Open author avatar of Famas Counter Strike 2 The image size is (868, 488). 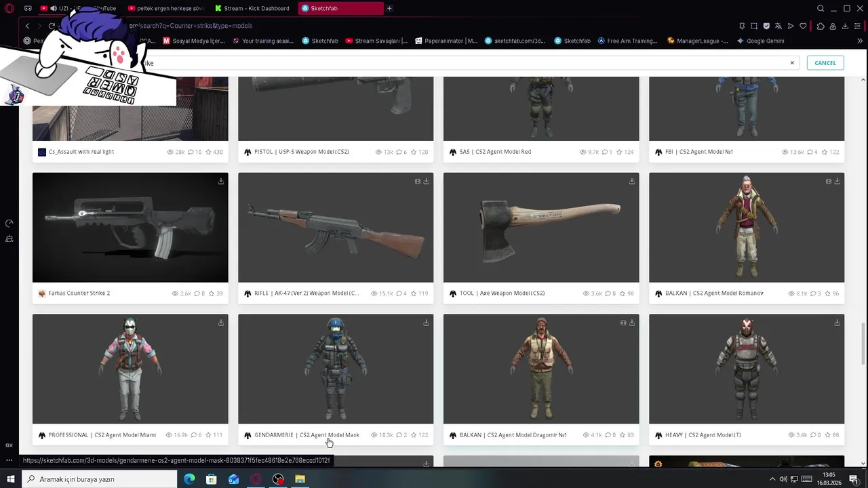[42, 293]
